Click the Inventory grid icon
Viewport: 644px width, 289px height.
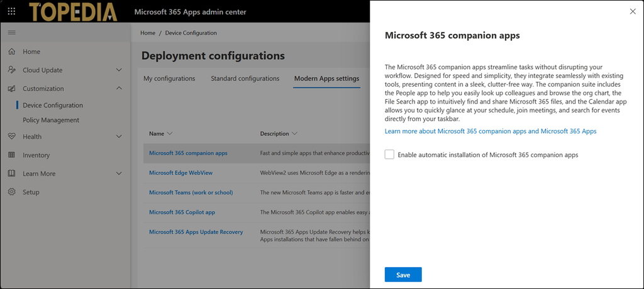[x=11, y=155]
